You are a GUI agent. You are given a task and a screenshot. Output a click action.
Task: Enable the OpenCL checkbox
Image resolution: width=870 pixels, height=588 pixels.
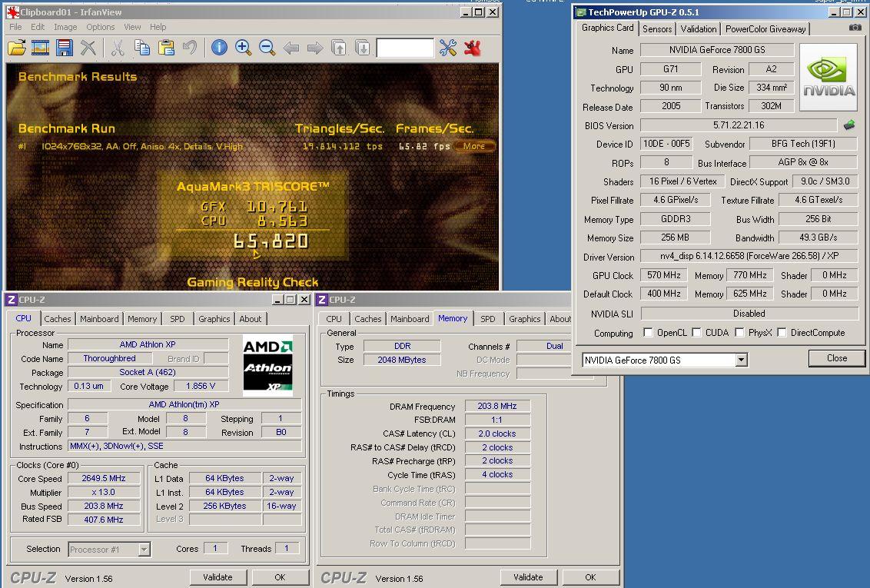[x=648, y=332]
